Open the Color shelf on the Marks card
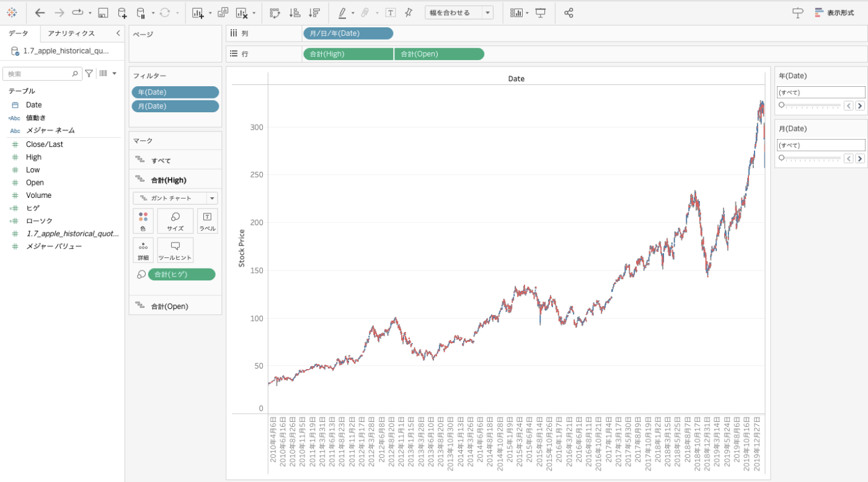Screen dimensions: 868x482 click(x=143, y=221)
